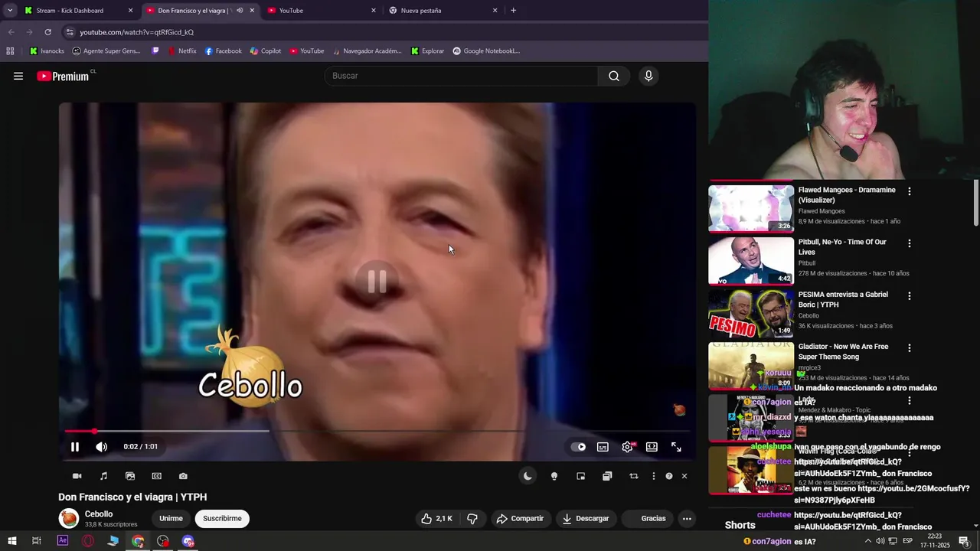Take a screenshot with the camera icon

[183, 476]
